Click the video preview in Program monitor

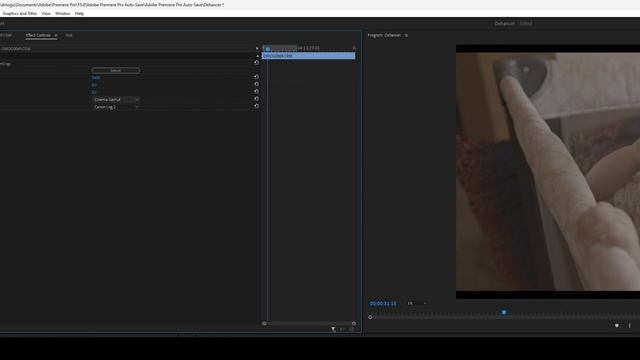(548, 171)
